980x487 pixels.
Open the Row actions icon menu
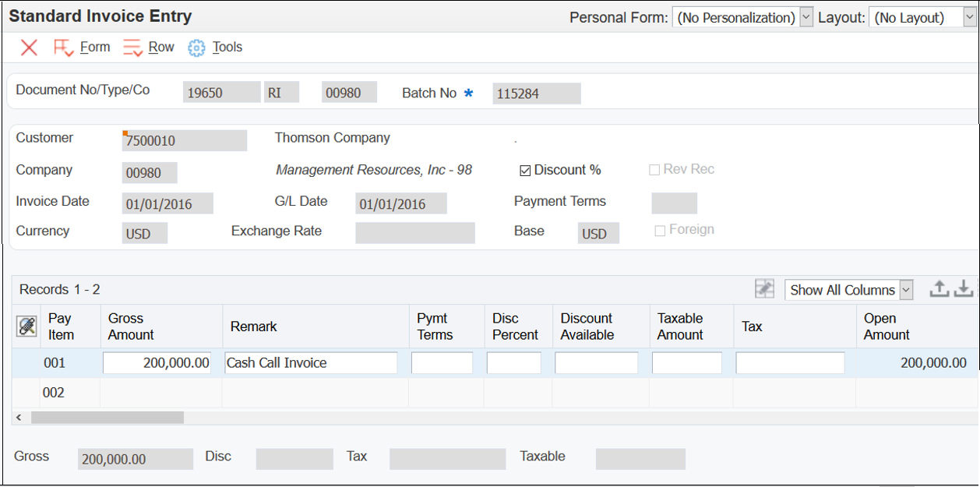[131, 47]
